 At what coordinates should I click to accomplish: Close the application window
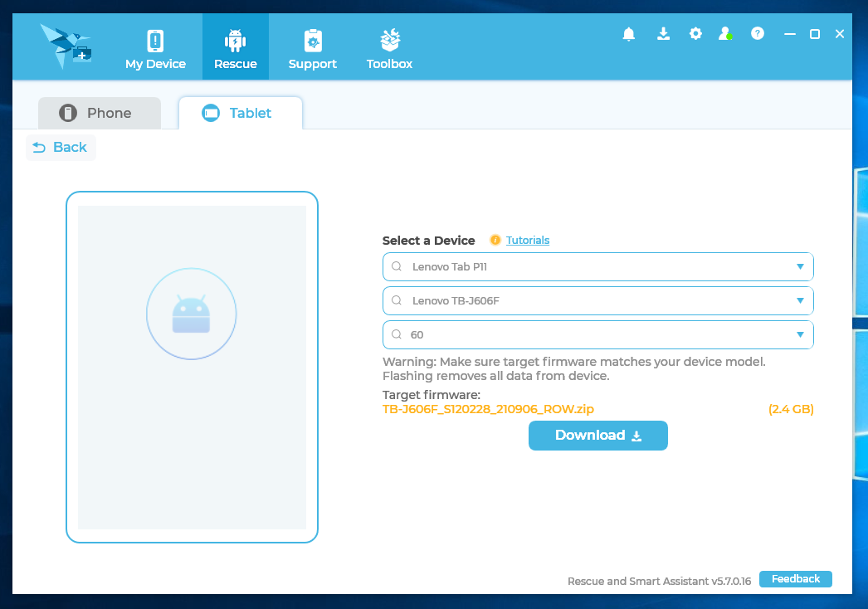[840, 34]
